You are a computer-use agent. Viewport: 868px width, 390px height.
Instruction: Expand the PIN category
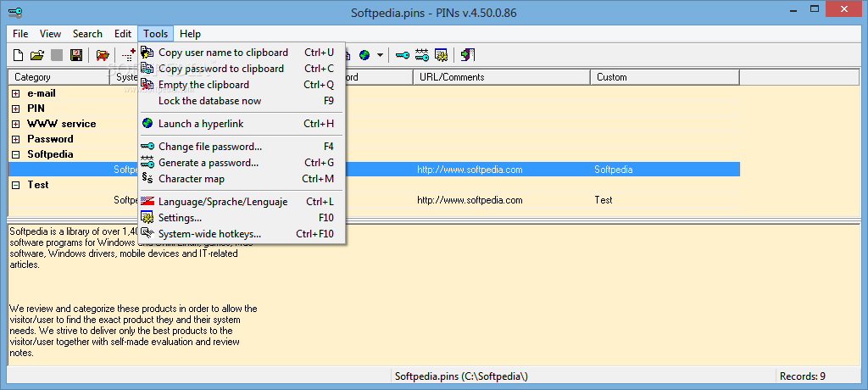click(15, 109)
